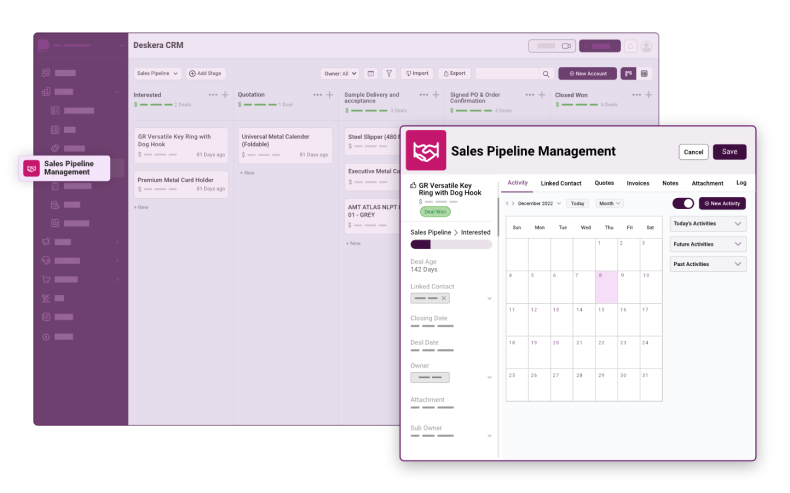The image size is (790, 493).
Task: Open the Owner field dropdown chevron
Action: point(489,377)
